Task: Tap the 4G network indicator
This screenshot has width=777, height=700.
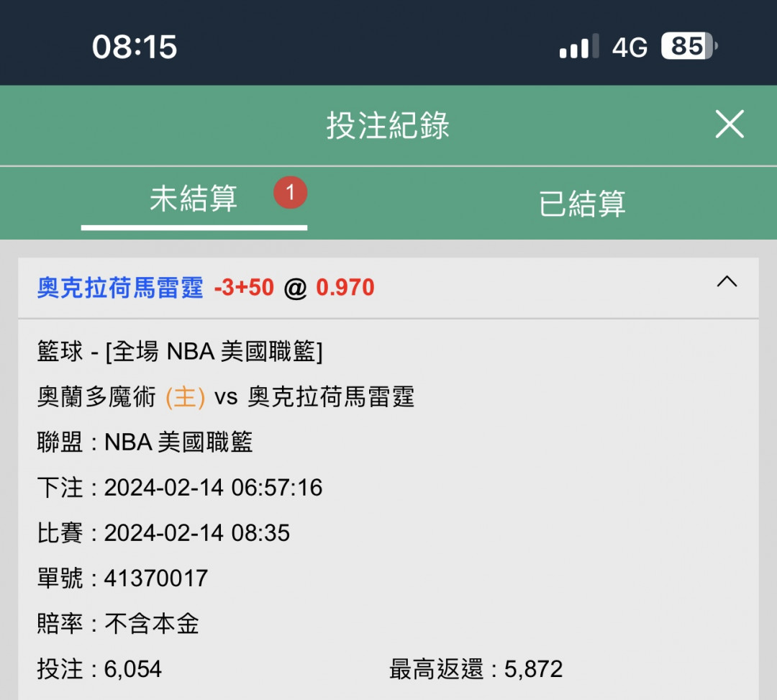Action: (x=630, y=47)
